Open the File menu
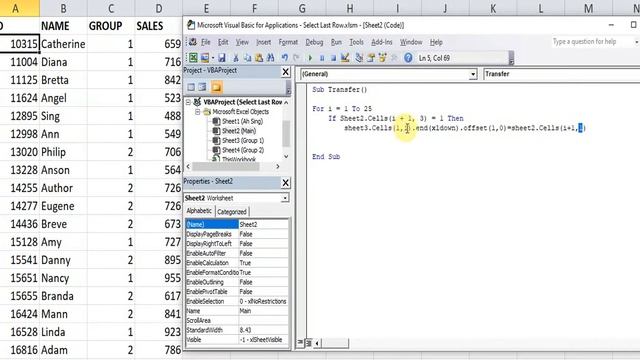640x360 pixels. 206,42
